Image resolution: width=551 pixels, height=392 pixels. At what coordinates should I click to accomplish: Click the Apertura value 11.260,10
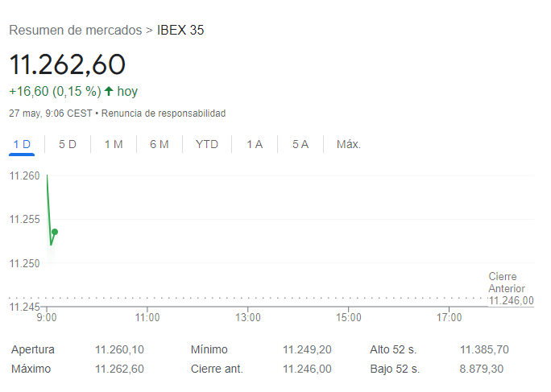119,349
